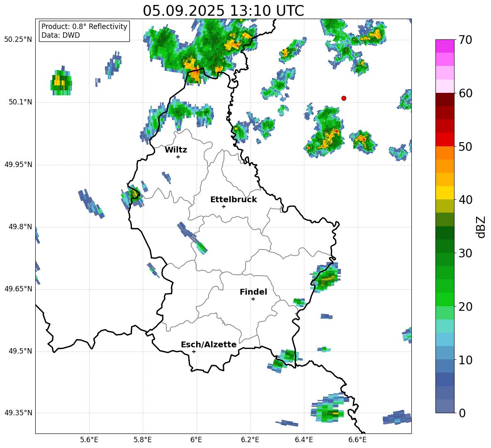Select the Findel city label
This screenshot has width=491, height=448.
point(253,292)
